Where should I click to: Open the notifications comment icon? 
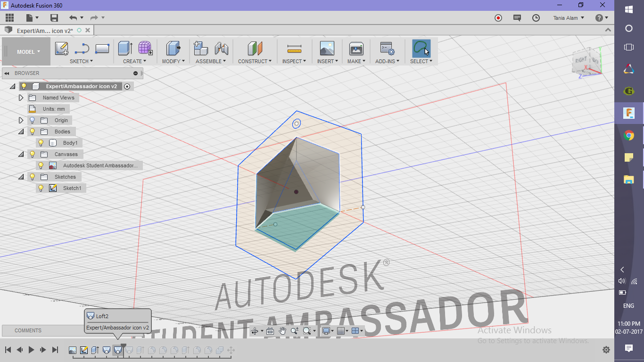[517, 18]
